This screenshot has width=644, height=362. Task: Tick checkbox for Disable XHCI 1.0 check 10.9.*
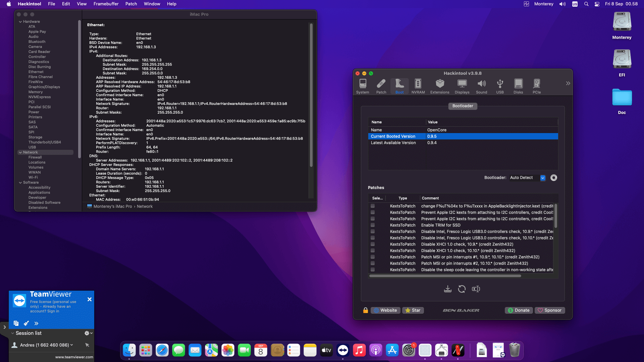[x=373, y=244]
